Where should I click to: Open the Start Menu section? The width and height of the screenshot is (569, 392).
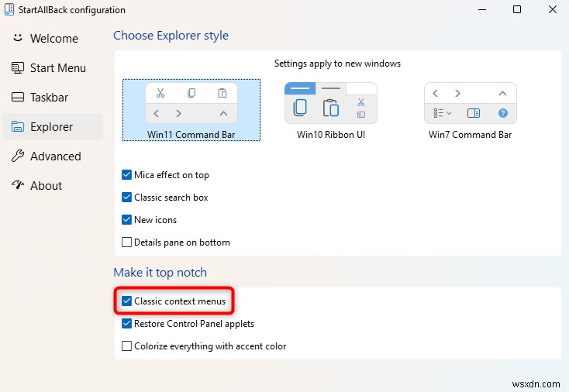coord(53,68)
